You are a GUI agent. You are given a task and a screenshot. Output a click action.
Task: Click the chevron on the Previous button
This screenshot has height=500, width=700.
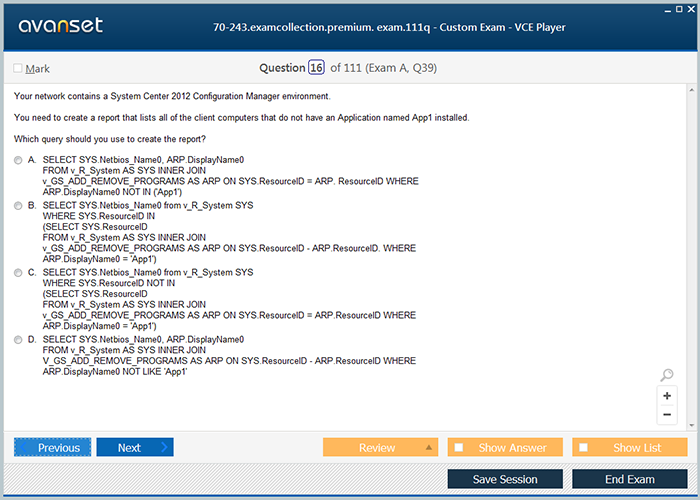pyautogui.click(x=23, y=447)
